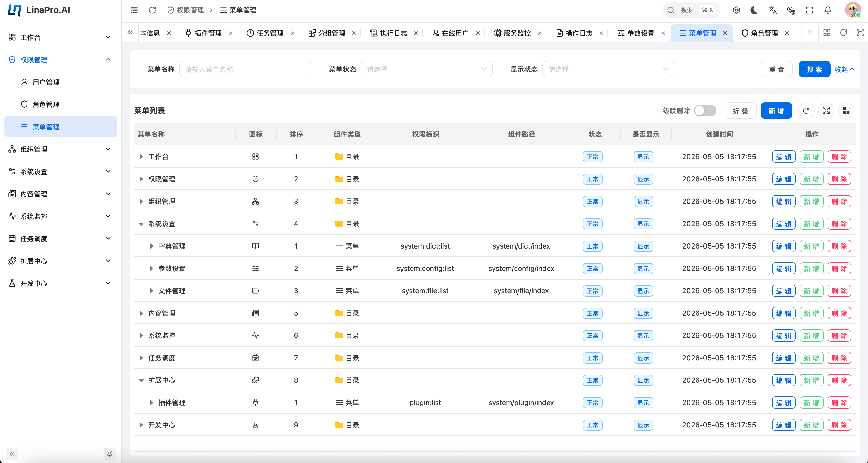
Task: Edit the 字典管理 row
Action: [783, 246]
